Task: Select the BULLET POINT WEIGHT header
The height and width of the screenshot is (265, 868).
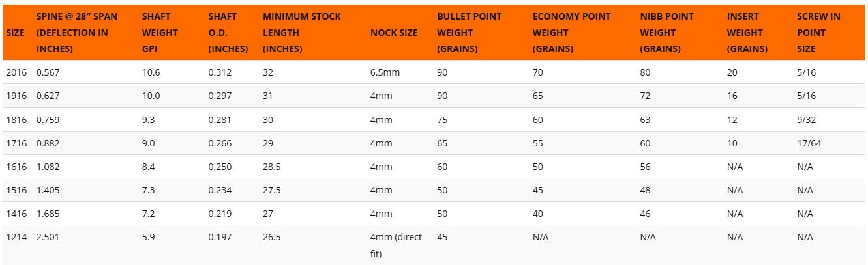Action: point(468,33)
